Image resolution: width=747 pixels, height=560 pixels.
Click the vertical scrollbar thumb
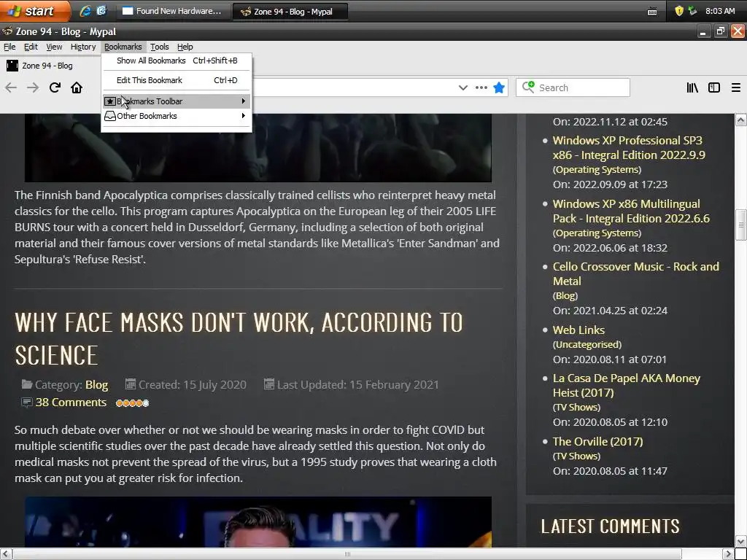pos(741,225)
